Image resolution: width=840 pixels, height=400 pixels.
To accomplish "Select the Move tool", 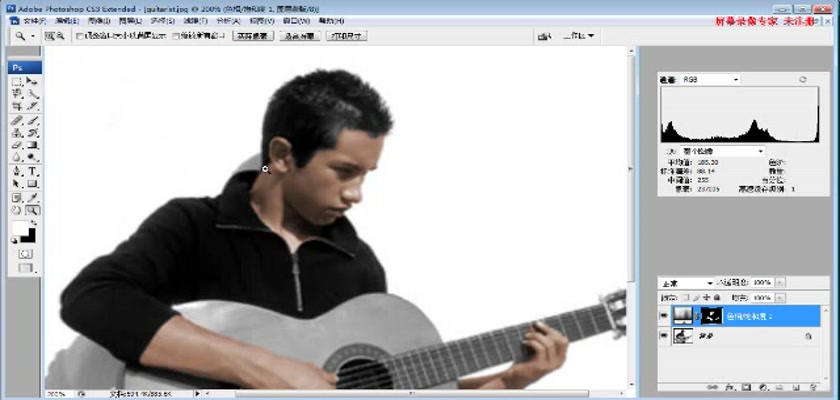I will click(x=32, y=81).
